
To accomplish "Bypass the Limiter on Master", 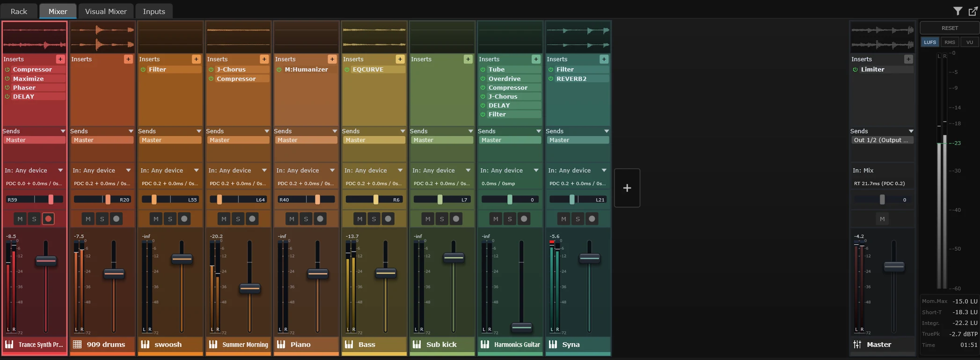I will click(856, 69).
